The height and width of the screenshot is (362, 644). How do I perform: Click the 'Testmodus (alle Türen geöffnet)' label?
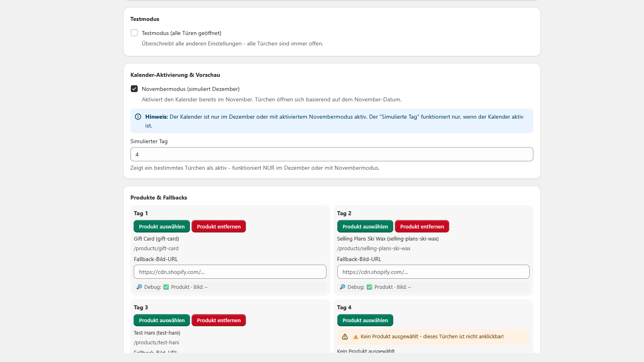click(x=182, y=33)
